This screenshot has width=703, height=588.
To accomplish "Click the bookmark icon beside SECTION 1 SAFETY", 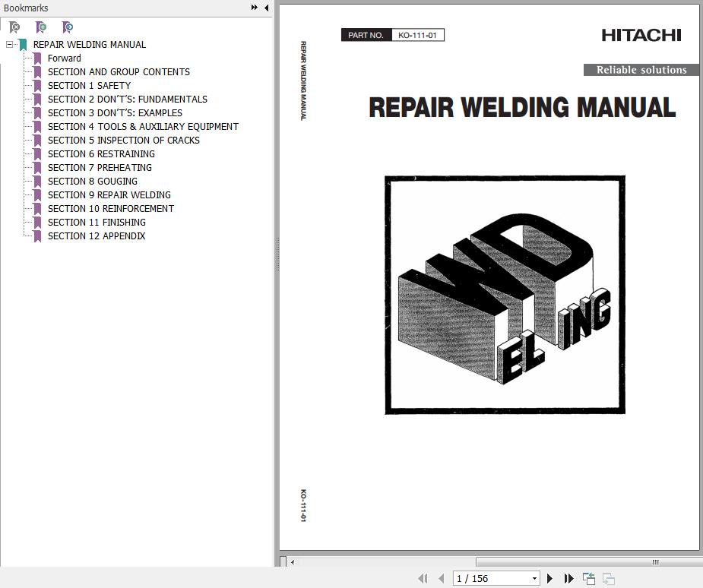I will (38, 86).
